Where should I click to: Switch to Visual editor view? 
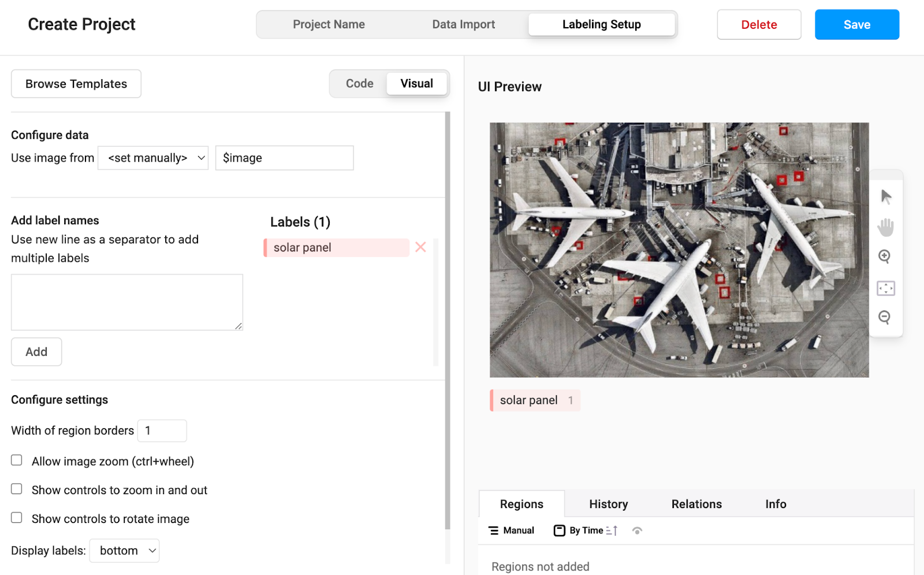417,84
